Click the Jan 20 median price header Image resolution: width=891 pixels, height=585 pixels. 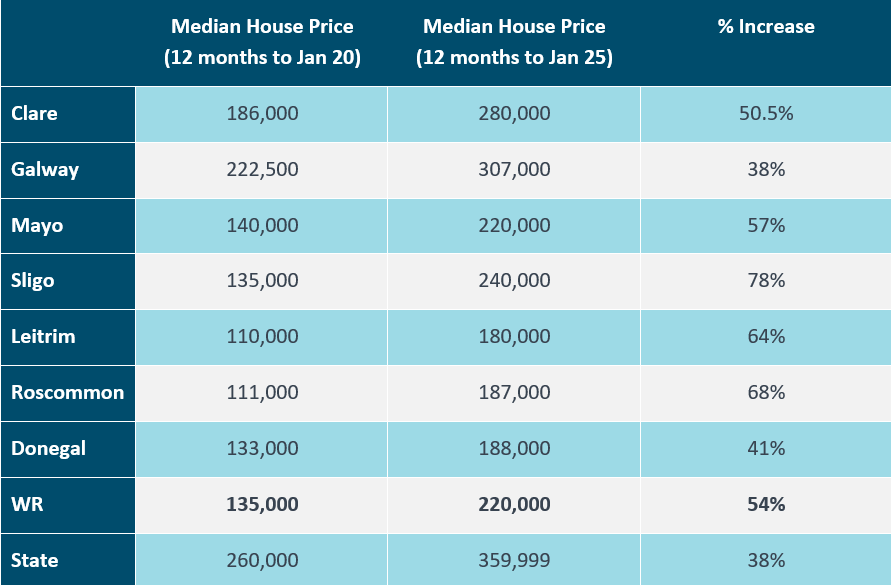pos(262,42)
